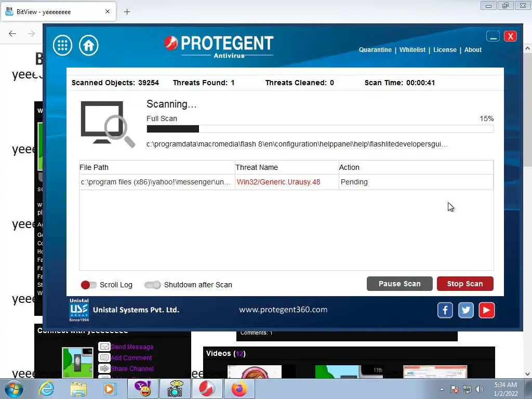The height and width of the screenshot is (399, 532).
Task: Open the camera capture taskbar app
Action: 175,389
